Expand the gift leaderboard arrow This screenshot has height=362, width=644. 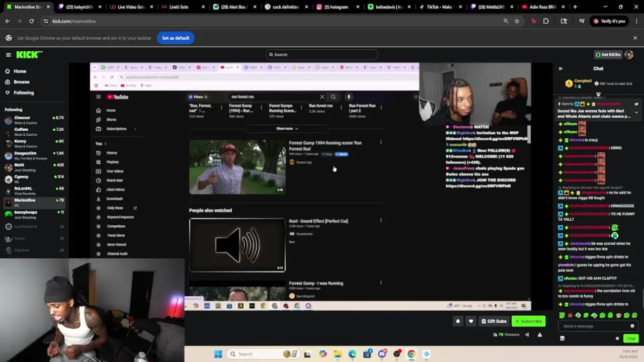[598, 94]
